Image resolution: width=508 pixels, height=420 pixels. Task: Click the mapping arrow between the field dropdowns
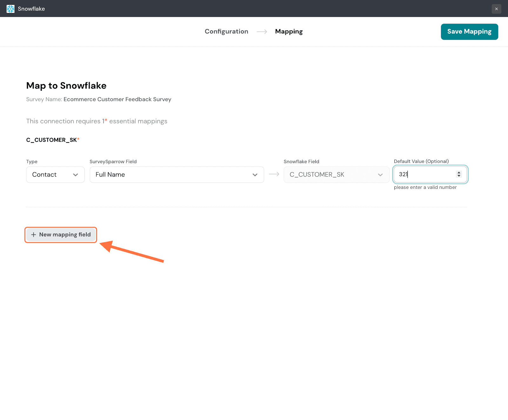274,174
